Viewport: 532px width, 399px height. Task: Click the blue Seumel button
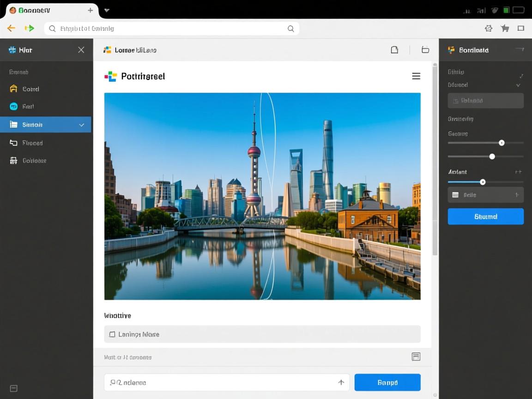point(485,217)
